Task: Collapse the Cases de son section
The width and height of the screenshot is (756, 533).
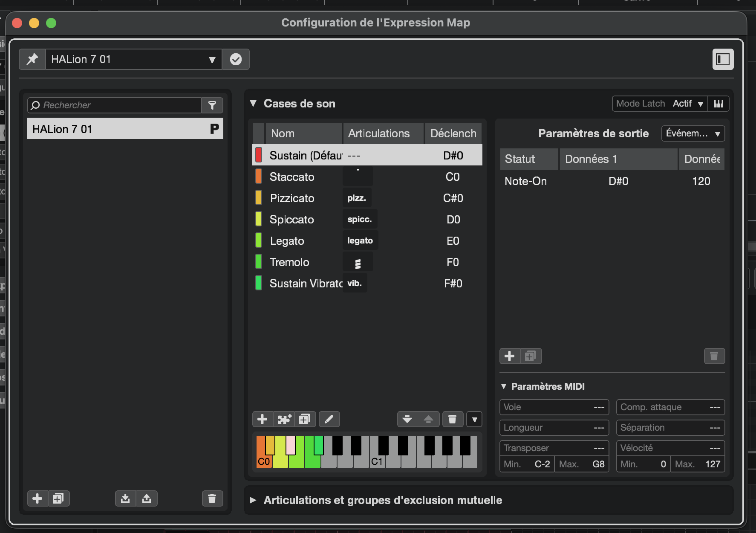Action: point(253,104)
